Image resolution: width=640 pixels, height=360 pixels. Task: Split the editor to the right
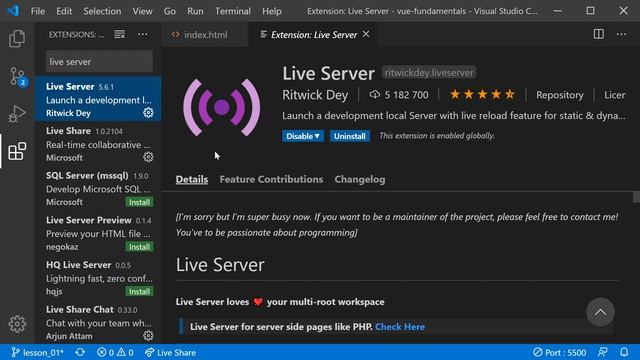click(x=598, y=34)
